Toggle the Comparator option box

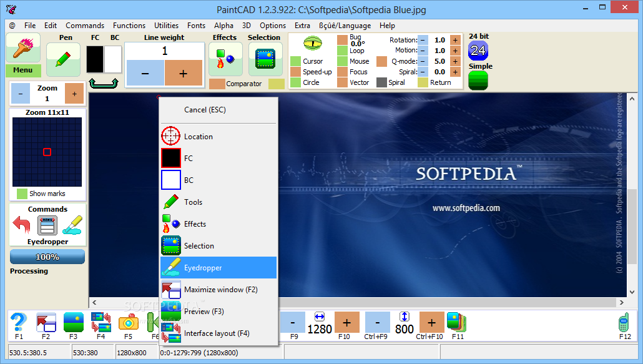point(217,84)
